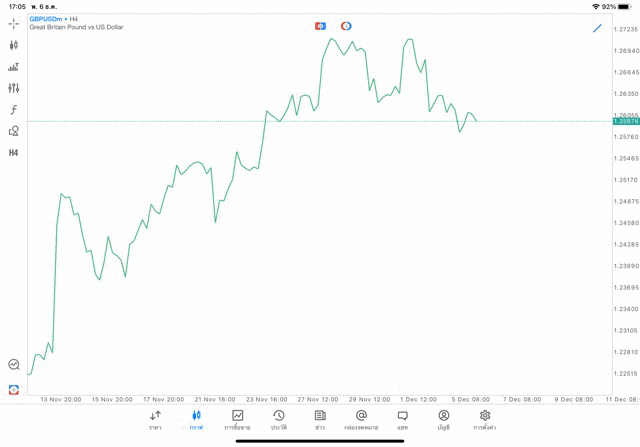Switch to the ราคา (Quotes) tab
640x447 pixels.
click(x=155, y=420)
